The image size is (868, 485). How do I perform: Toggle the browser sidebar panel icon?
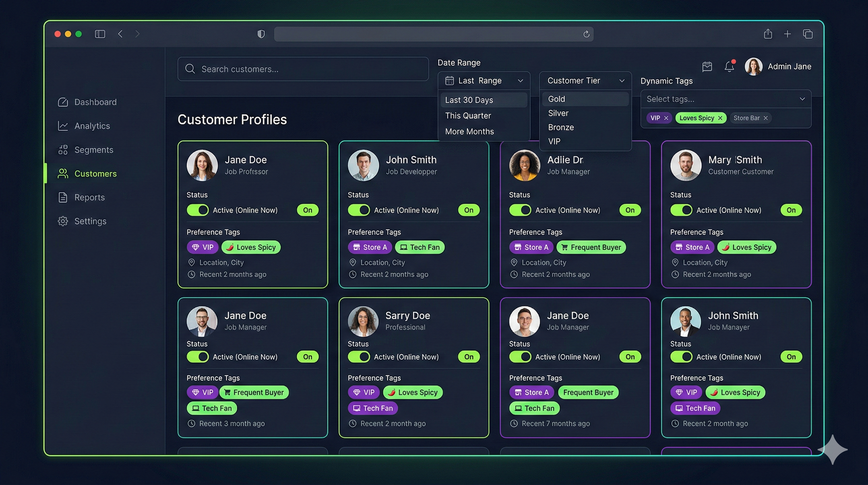coord(100,34)
